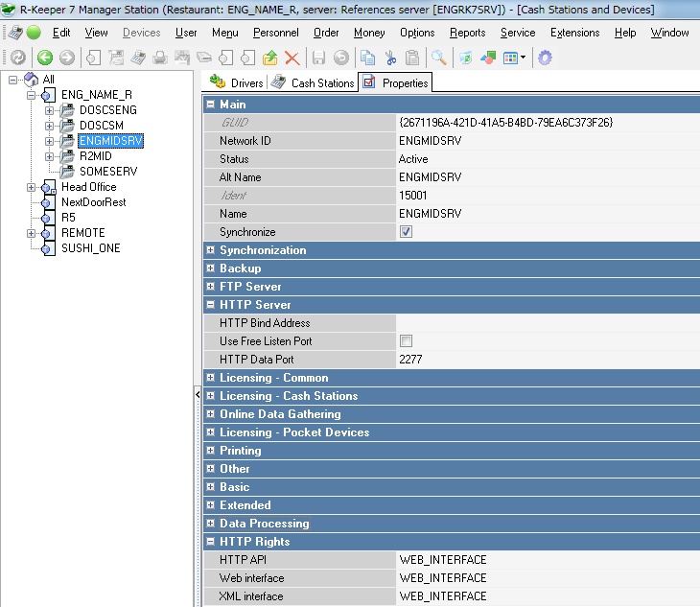
Task: Open the Money menu
Action: [369, 33]
